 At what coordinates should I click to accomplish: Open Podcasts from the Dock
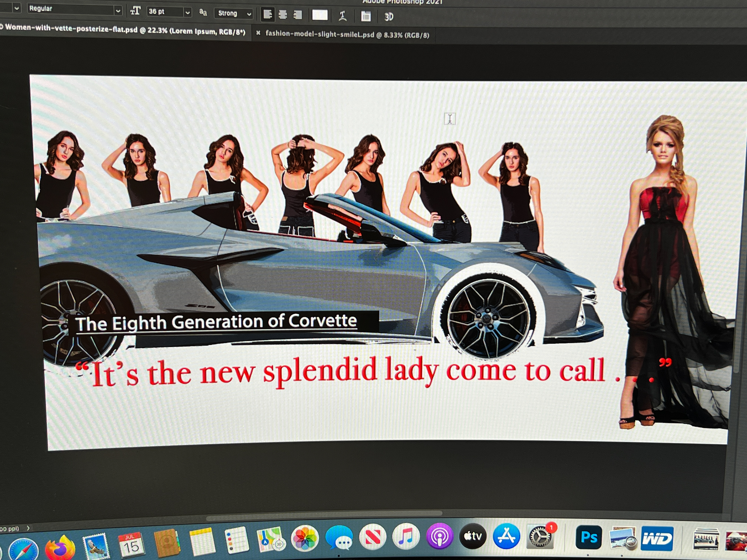[x=439, y=536]
